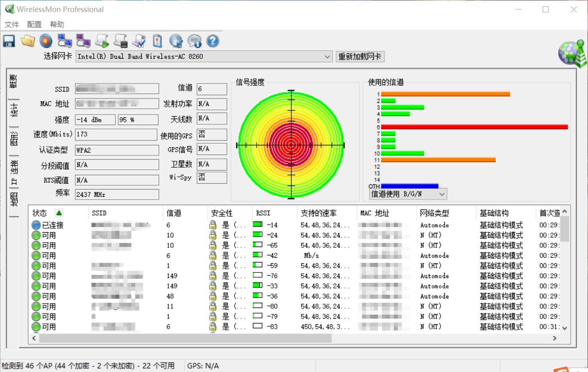Viewport: 588px width, 372px height.
Task: Click the lock icon in the RSSI -80 row
Action: 213,306
